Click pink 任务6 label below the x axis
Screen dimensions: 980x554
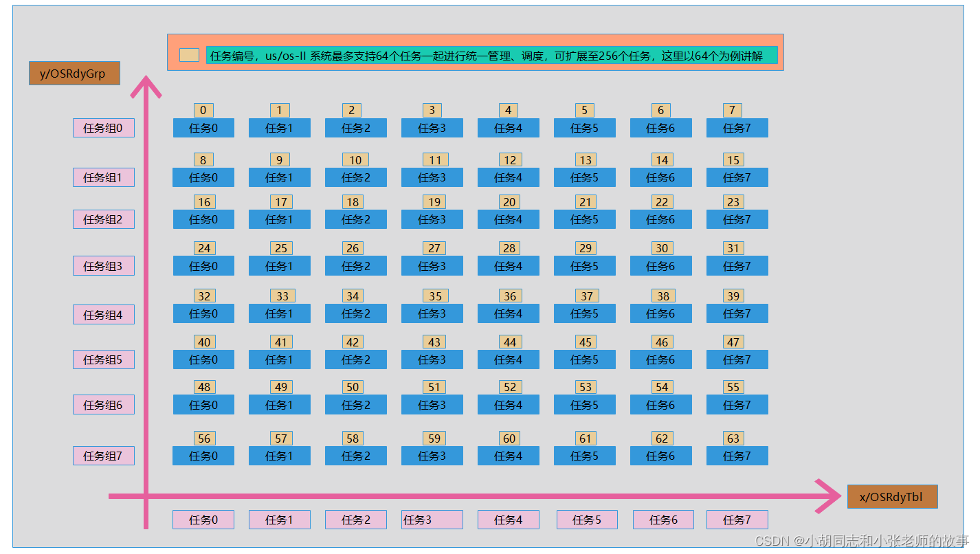tap(663, 520)
